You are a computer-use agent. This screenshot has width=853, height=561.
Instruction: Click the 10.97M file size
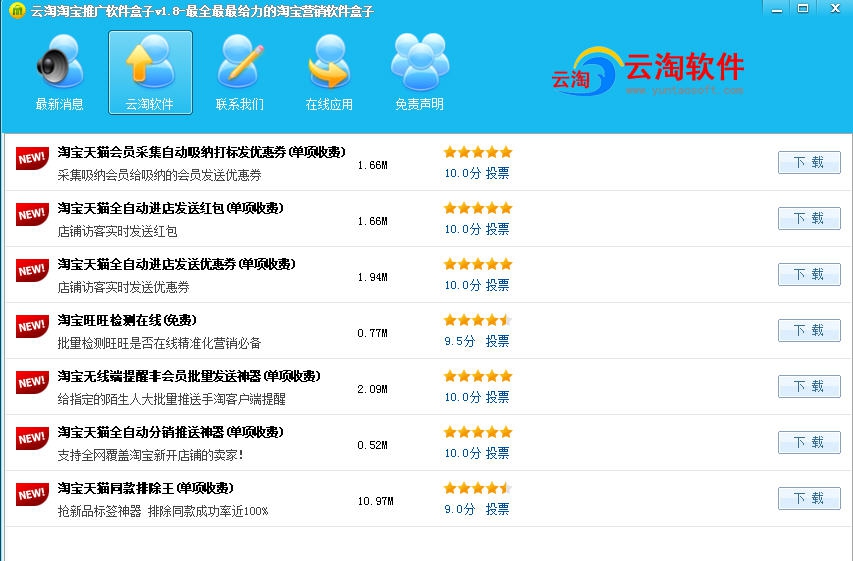coord(375,501)
